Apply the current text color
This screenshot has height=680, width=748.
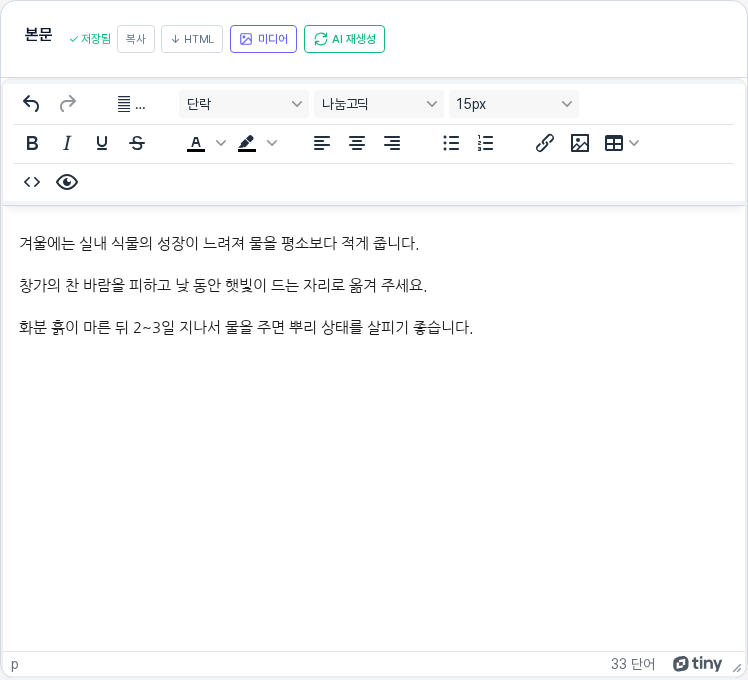(x=196, y=143)
